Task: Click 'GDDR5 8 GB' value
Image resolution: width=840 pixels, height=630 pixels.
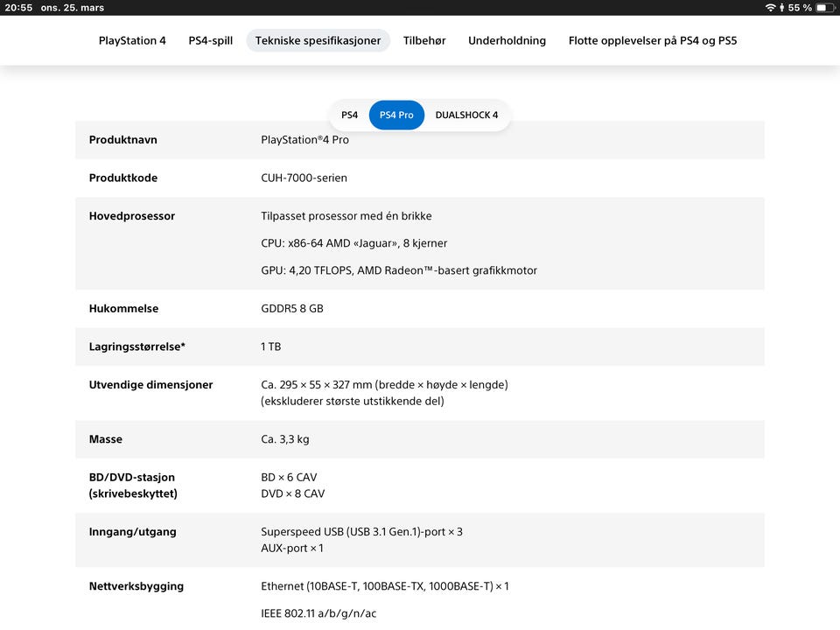Action: tap(292, 309)
